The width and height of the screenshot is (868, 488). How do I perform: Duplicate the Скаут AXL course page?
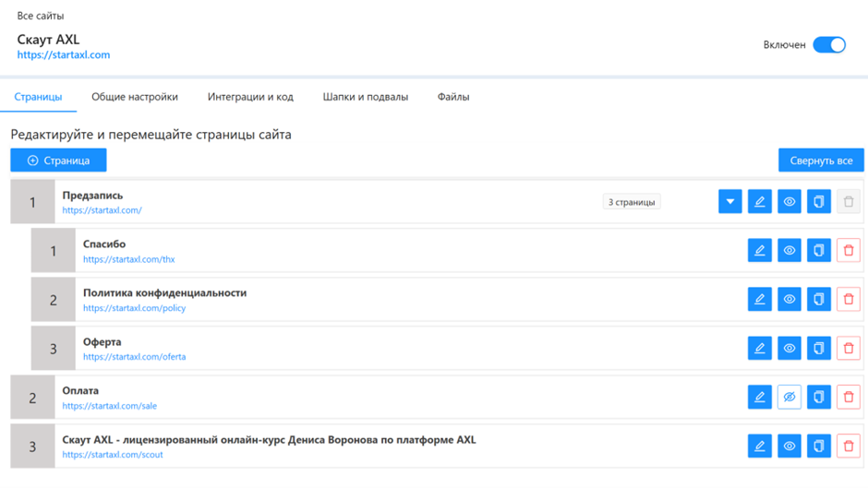coord(819,446)
